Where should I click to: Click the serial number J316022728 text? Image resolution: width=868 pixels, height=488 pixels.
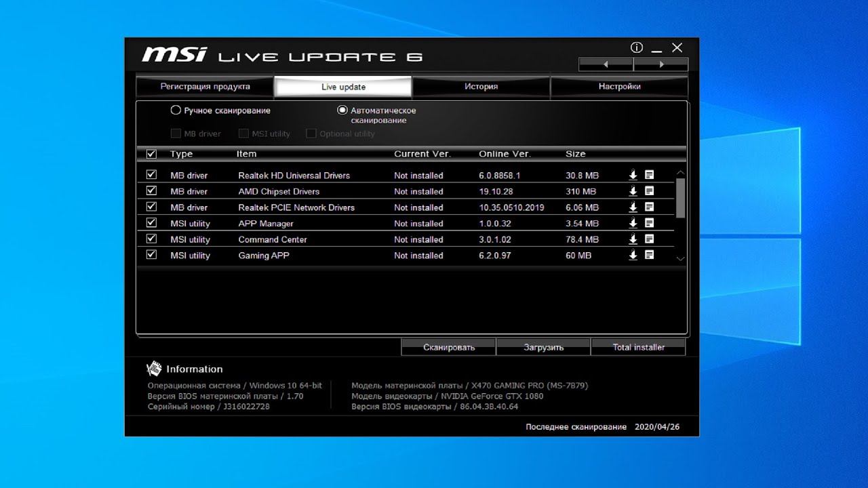[246, 407]
